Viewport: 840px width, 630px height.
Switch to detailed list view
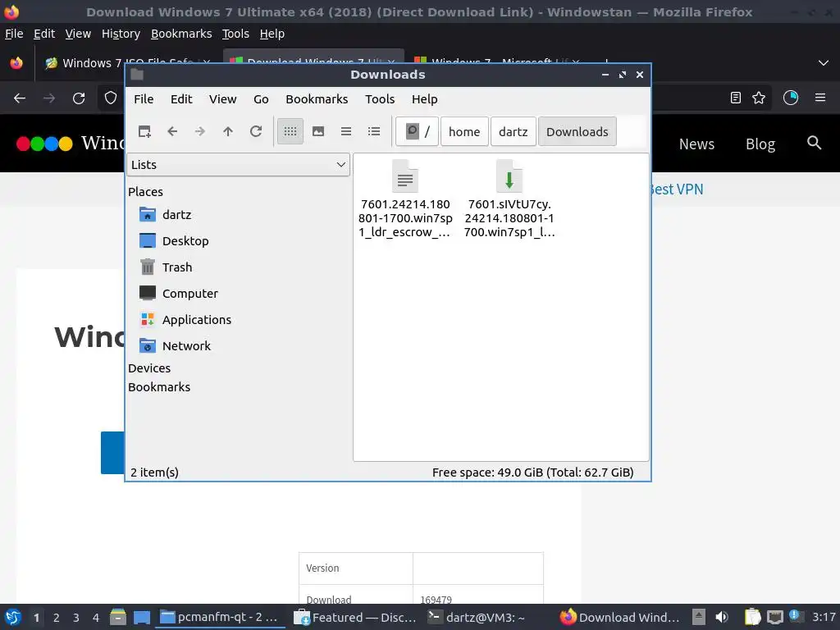pos(374,132)
